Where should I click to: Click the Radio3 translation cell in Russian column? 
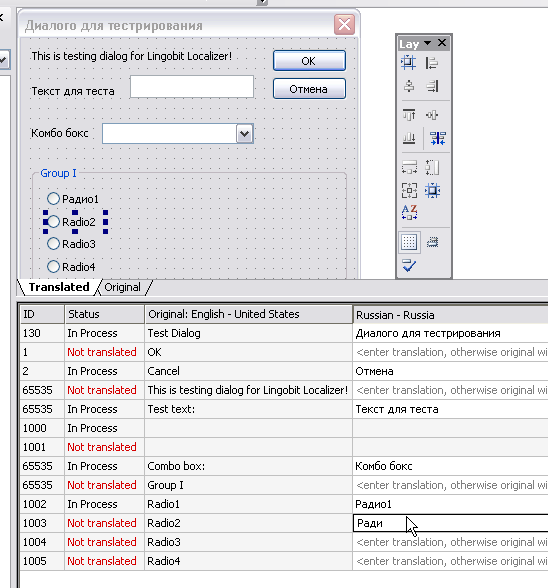point(450,542)
